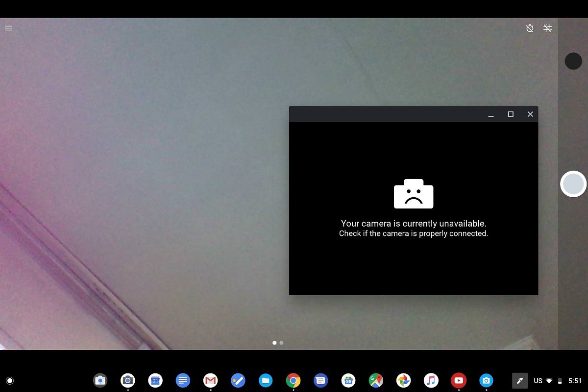Open YouTube from the shelf
Viewport: 588px width, 392px height.
click(x=459, y=380)
